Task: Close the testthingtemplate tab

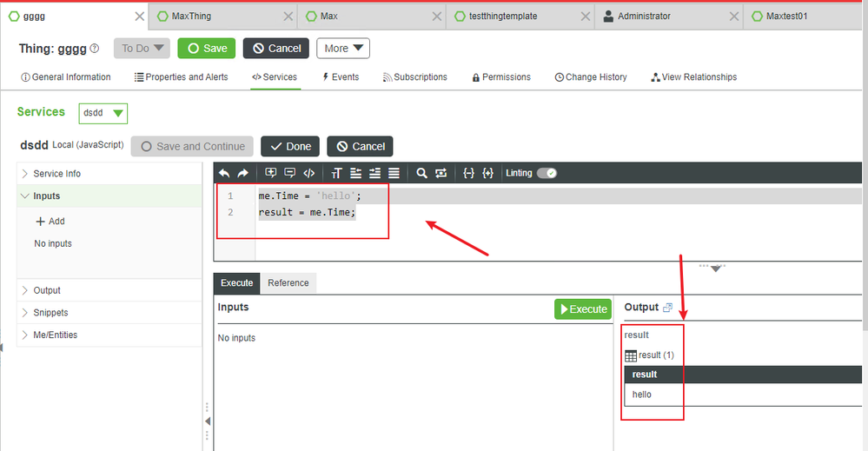Action: (x=585, y=16)
